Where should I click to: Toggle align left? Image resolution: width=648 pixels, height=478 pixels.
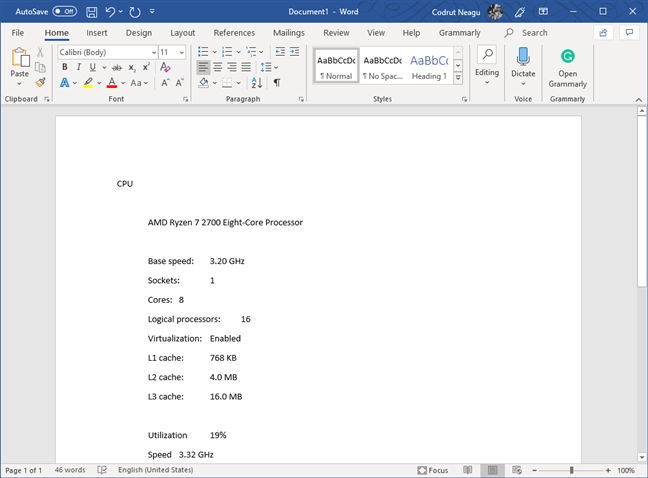pyautogui.click(x=203, y=67)
